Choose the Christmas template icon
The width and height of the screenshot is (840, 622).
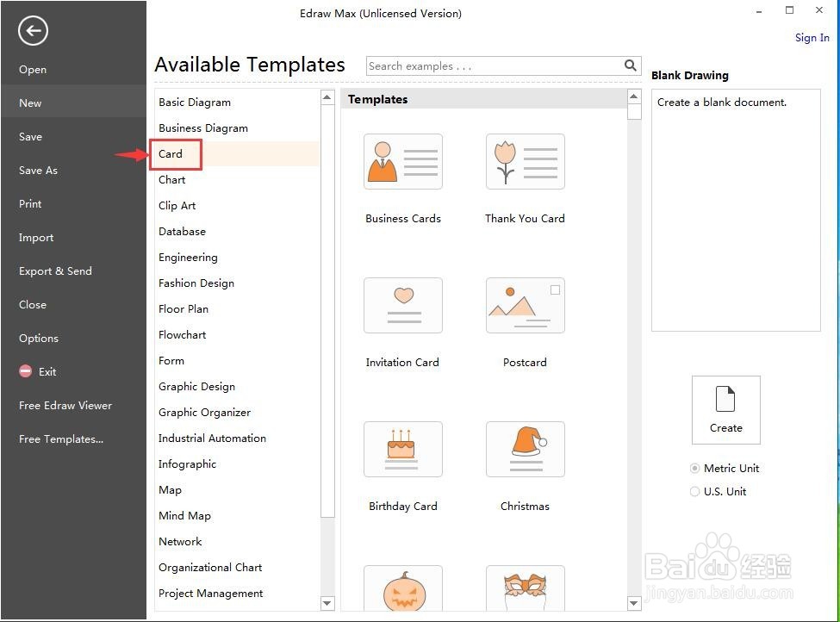tap(525, 449)
